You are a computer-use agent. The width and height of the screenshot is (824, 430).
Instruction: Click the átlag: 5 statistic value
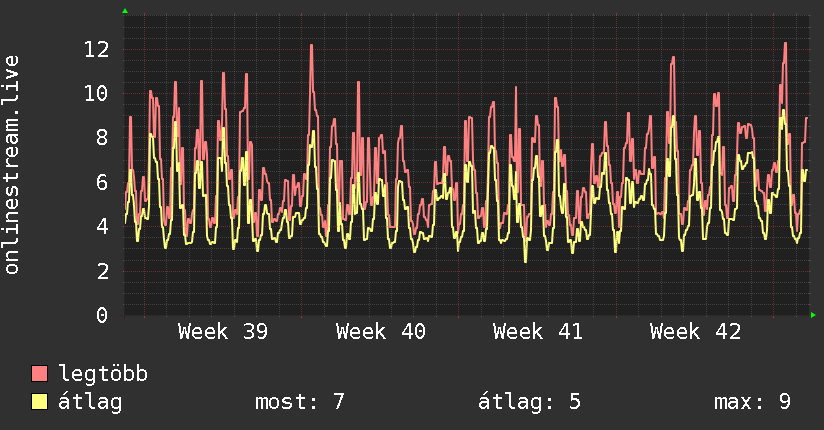[x=529, y=402]
